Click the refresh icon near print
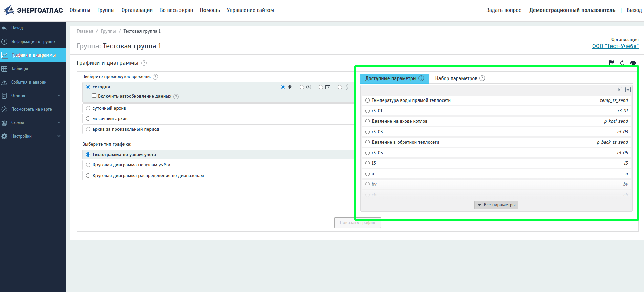 [x=622, y=63]
